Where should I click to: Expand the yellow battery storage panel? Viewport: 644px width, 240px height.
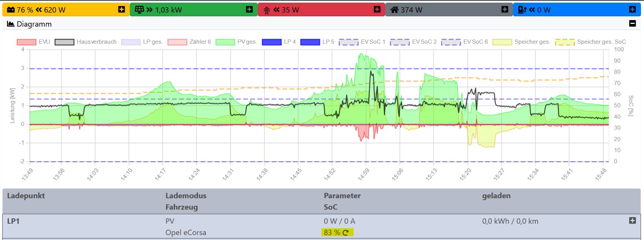(x=121, y=9)
